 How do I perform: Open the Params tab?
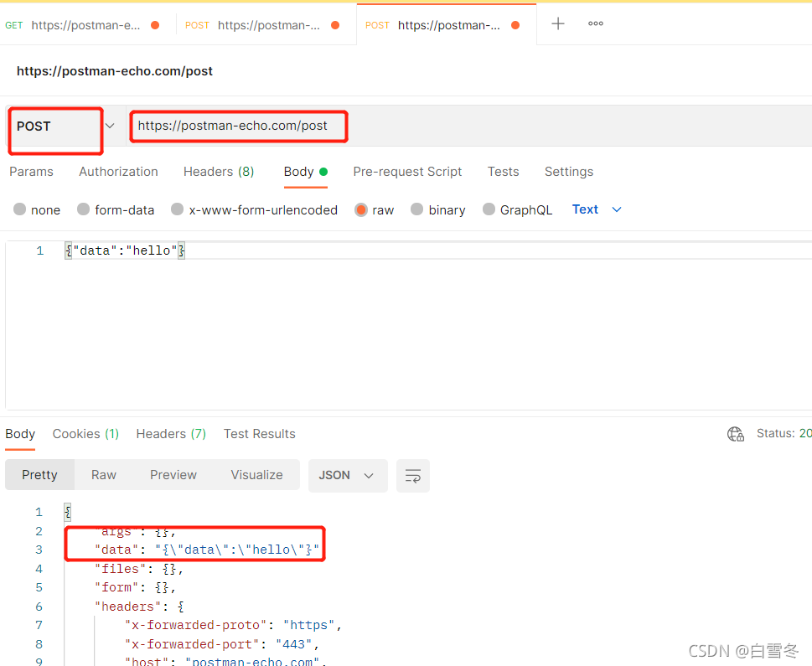click(31, 172)
